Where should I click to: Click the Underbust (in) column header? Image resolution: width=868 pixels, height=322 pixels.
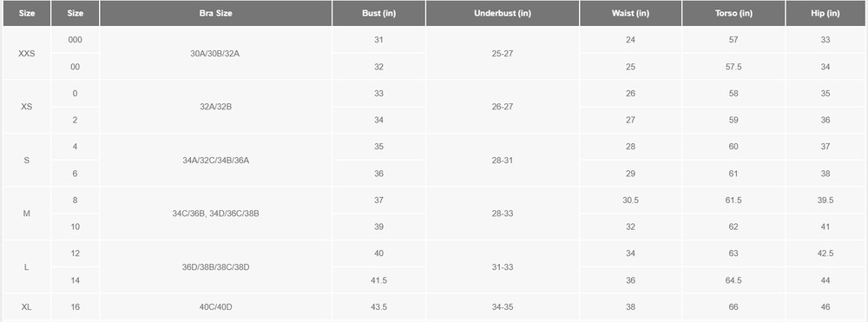[x=502, y=13]
